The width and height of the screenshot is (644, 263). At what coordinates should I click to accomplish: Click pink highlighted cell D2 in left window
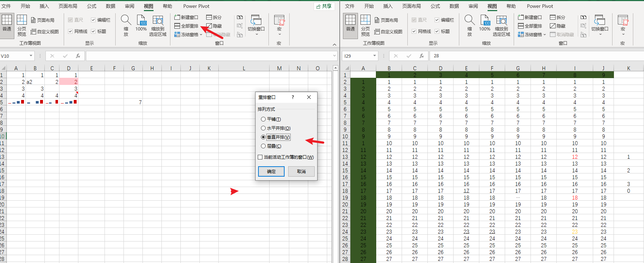pos(69,82)
